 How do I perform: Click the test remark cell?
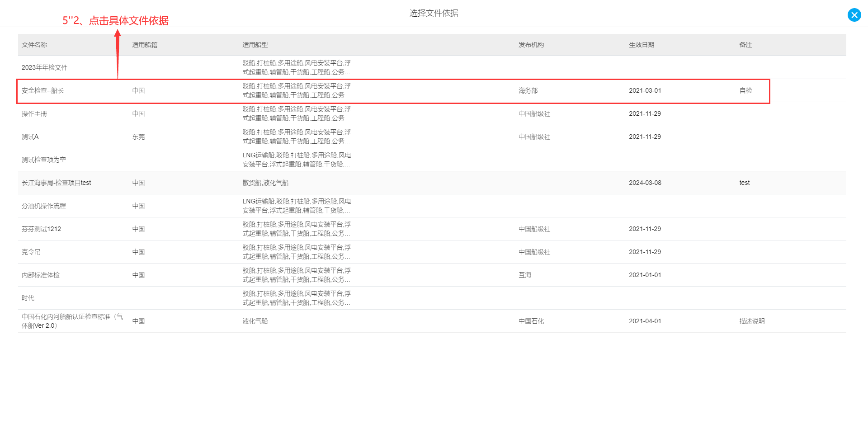[x=745, y=183]
